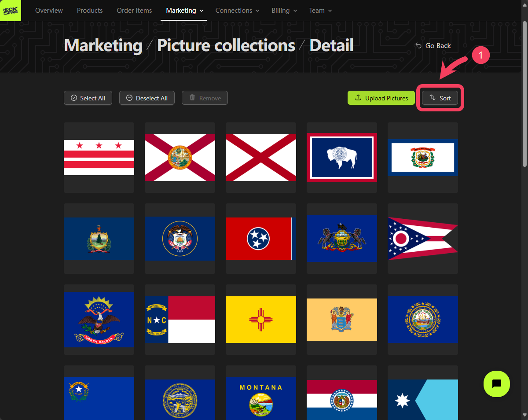Select the Wyoming bison flag thumbnail
This screenshot has width=528, height=420.
coord(342,158)
